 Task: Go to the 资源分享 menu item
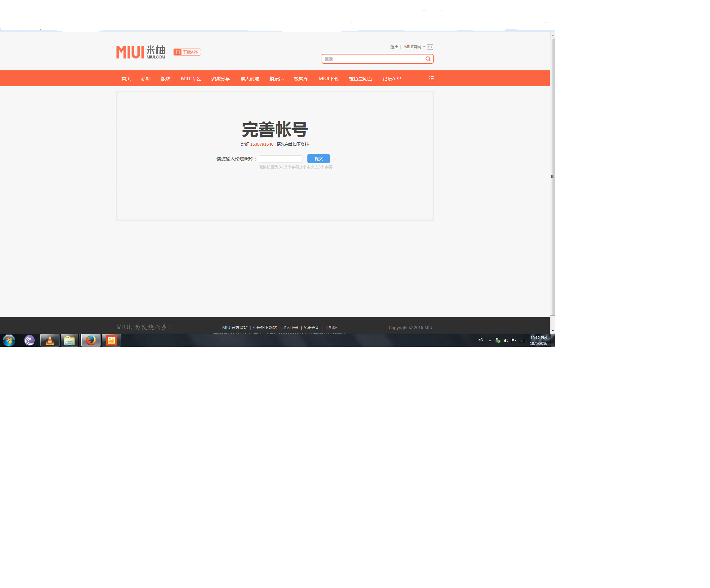220,79
